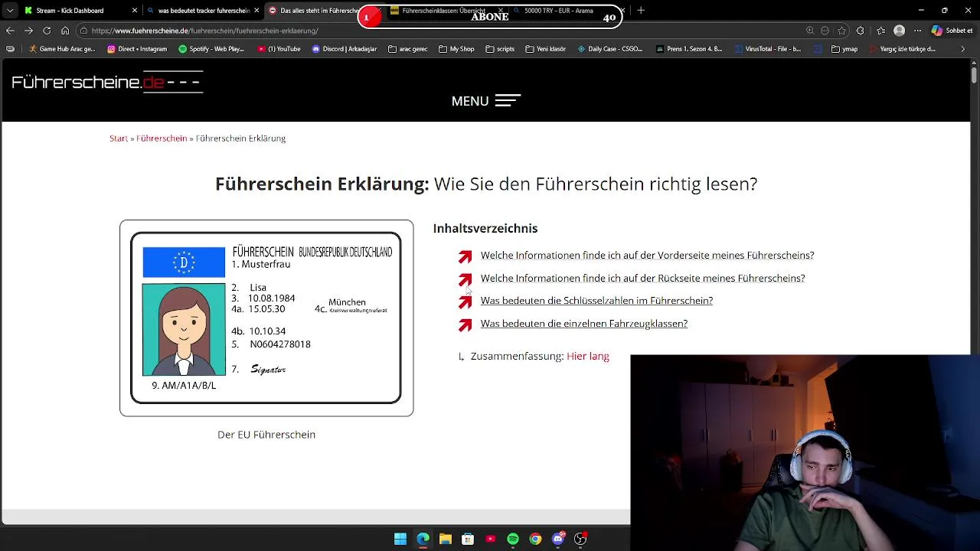980x551 pixels.
Task: Open Copilot 'Sohbet et' button
Action: click(952, 31)
